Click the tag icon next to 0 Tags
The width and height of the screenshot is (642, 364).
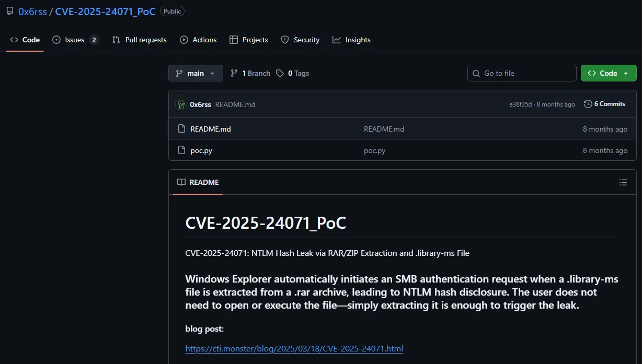pos(280,73)
